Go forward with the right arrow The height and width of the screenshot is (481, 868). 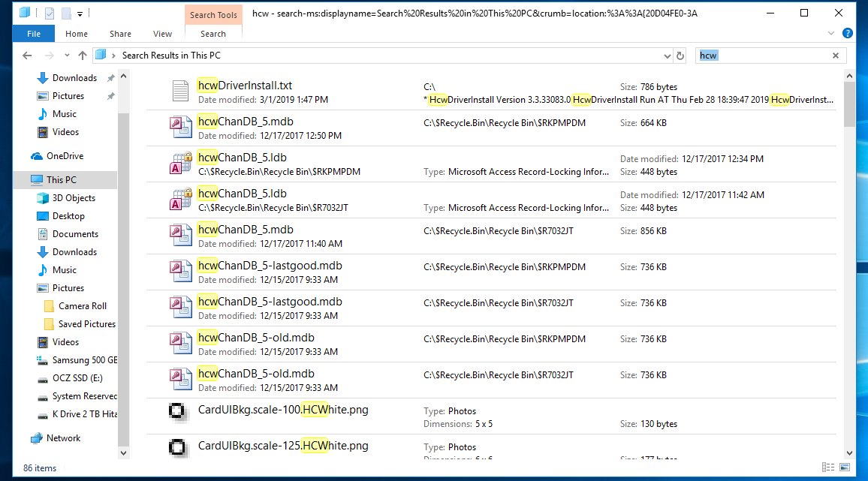pos(50,56)
